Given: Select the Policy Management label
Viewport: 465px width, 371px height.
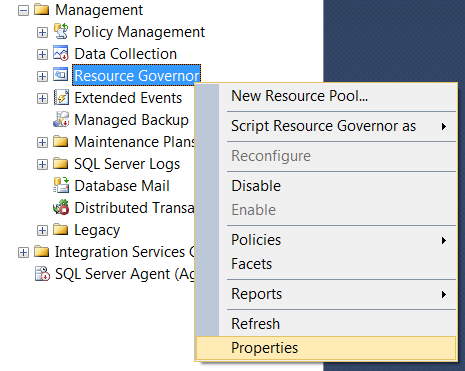Looking at the screenshot, I should [x=139, y=32].
